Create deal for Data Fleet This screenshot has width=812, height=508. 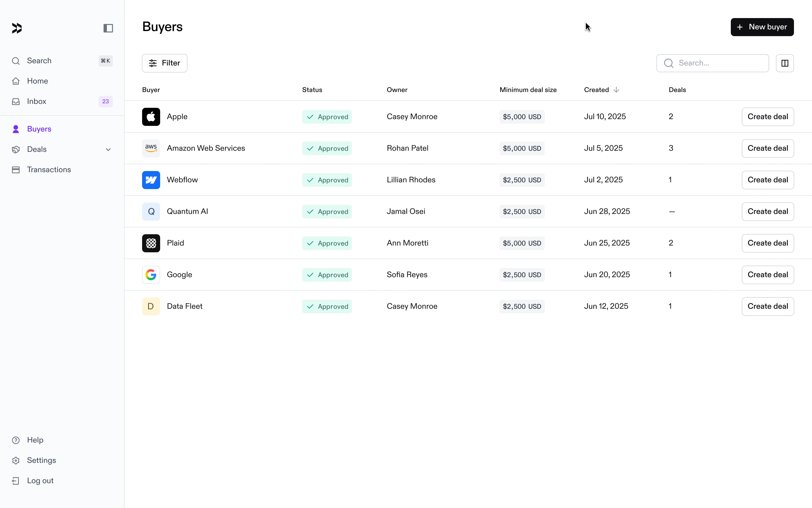pos(768,306)
